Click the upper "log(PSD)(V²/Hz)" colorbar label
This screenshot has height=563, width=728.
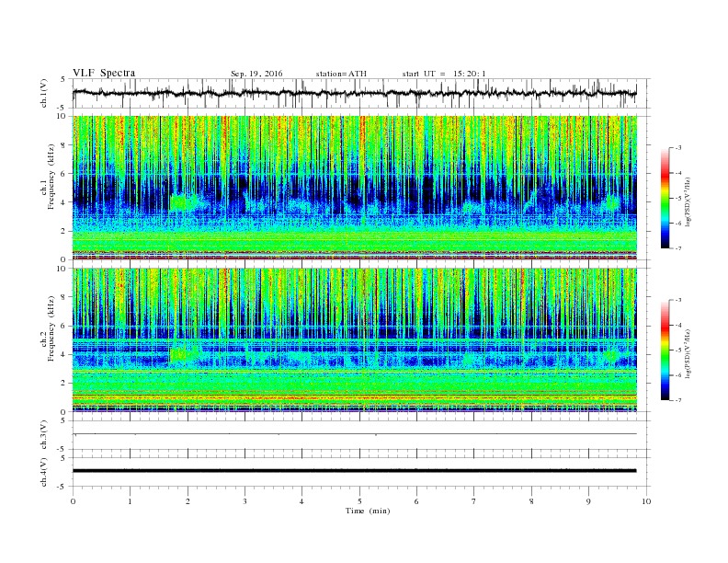tap(688, 201)
